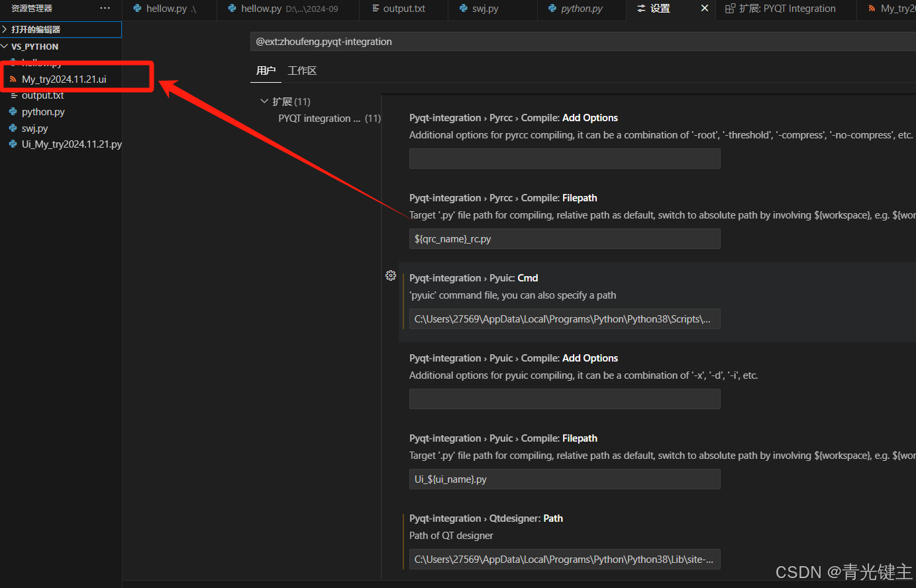Open the Explorer more actions ... menu
The height and width of the screenshot is (588, 916).
click(x=105, y=8)
